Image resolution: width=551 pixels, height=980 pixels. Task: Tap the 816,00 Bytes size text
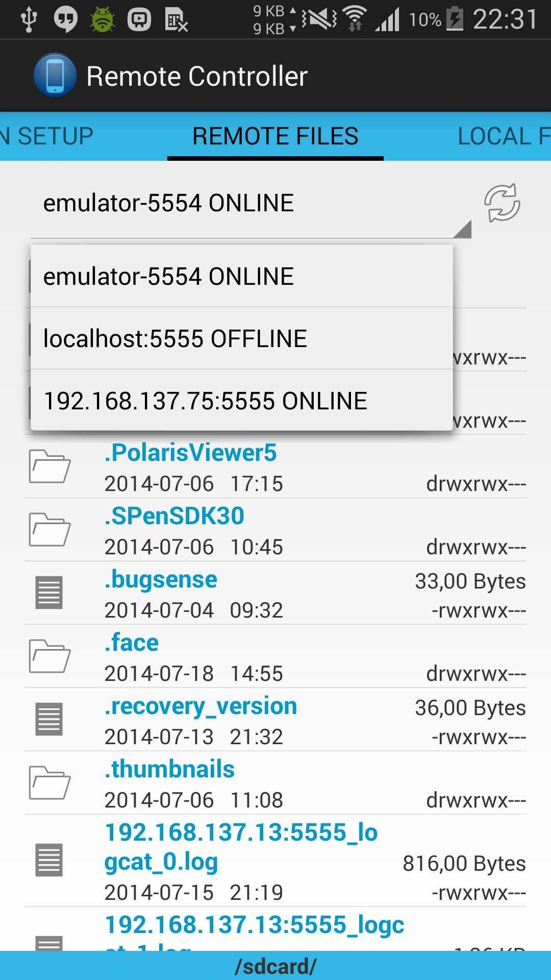[x=464, y=864]
